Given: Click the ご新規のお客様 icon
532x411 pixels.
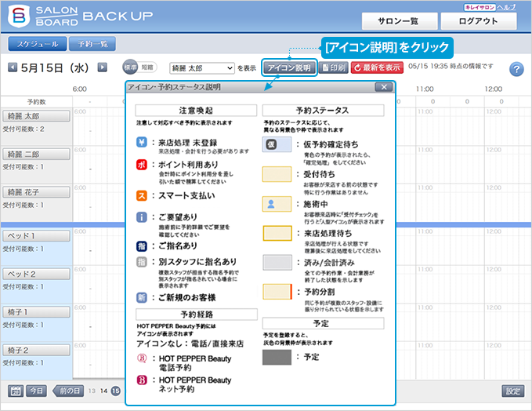Looking at the screenshot, I should coord(142,297).
